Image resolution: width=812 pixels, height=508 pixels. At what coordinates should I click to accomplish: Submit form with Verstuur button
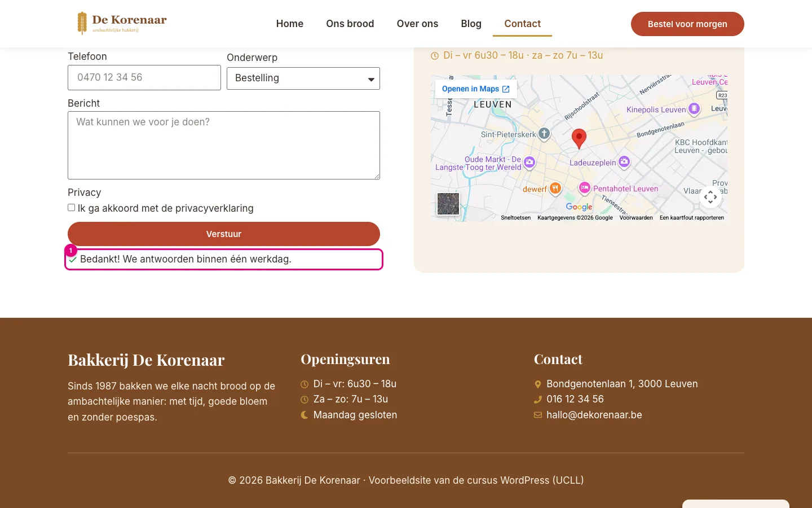224,234
